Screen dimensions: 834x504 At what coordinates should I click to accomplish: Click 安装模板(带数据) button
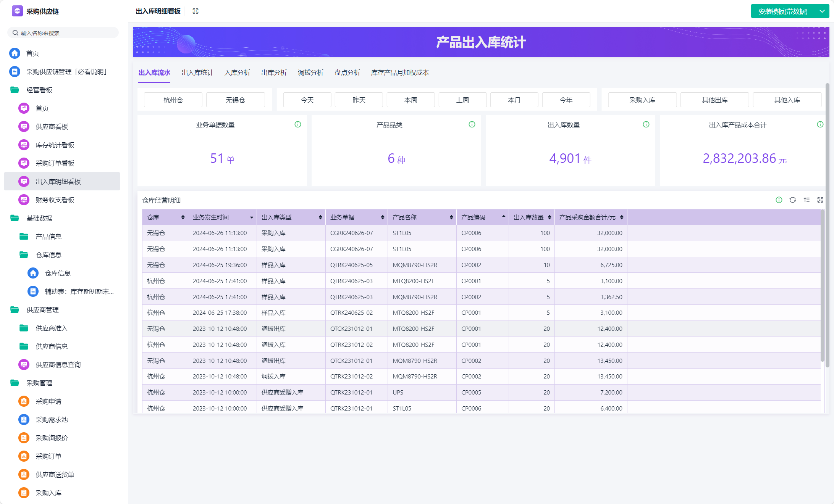782,11
